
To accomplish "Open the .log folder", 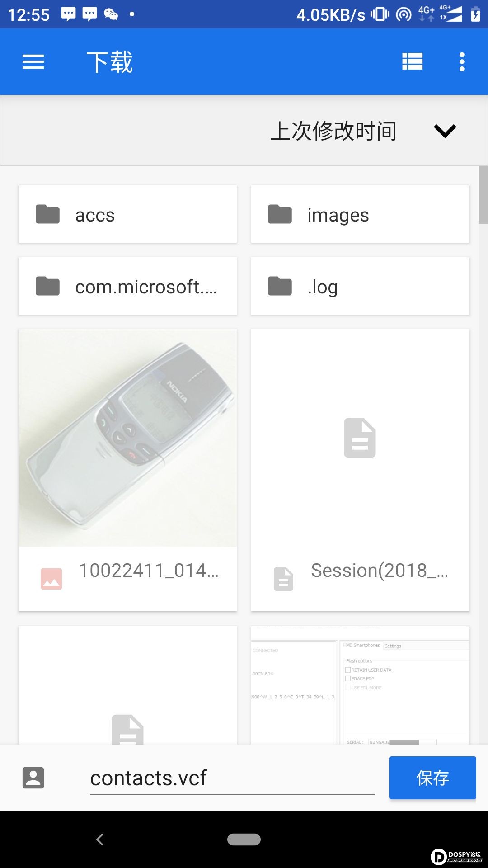I will point(360,286).
